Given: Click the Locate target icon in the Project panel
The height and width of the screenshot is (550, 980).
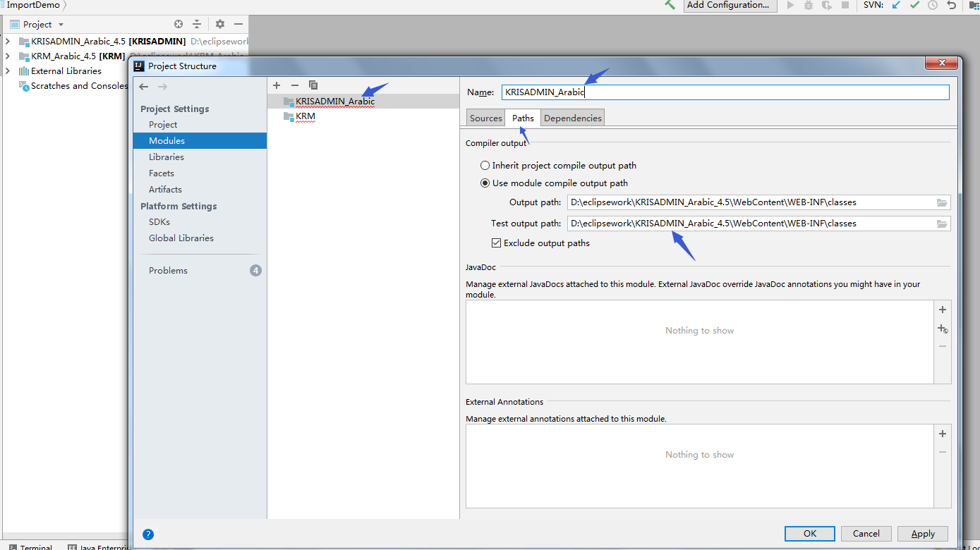Looking at the screenshot, I should 179,24.
